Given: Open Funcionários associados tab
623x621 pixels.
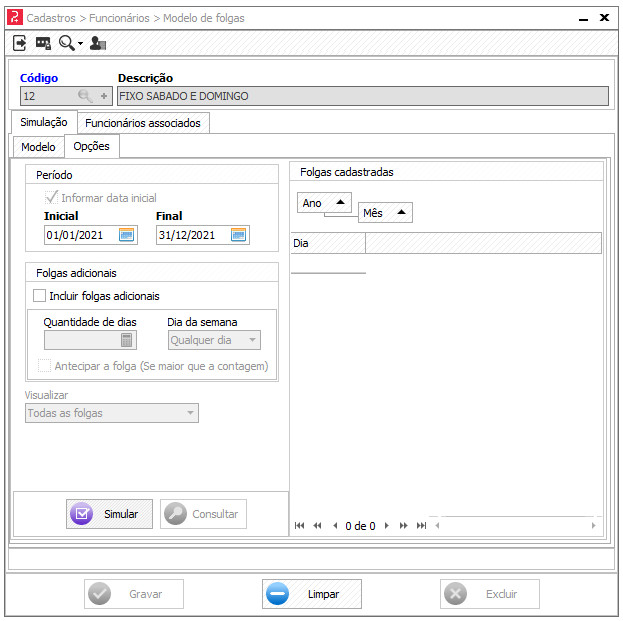Looking at the screenshot, I should tap(143, 123).
